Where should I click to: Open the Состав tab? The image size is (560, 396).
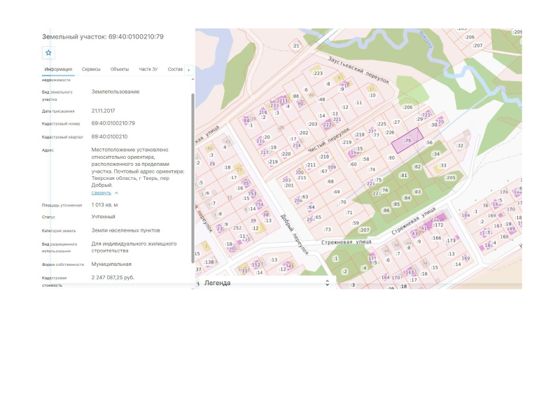pyautogui.click(x=175, y=69)
